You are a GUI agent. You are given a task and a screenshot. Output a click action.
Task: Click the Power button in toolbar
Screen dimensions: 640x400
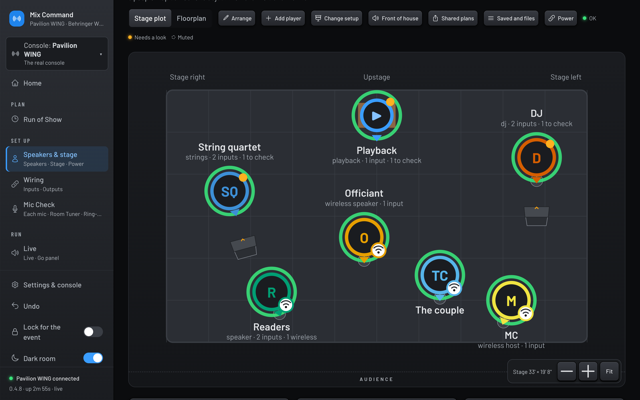coord(561,18)
